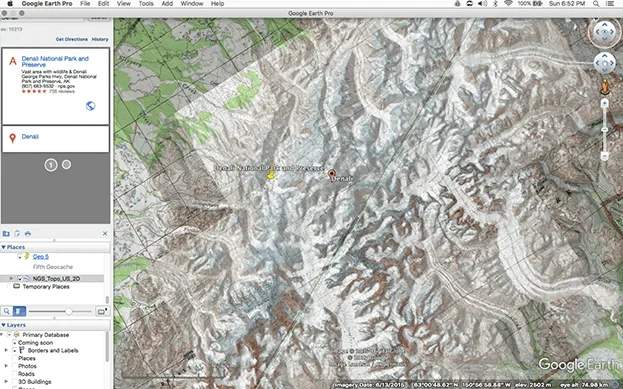Viewport: 623px width, 389px height.
Task: Copy search results to My Places folder icon
Action: tap(6, 234)
